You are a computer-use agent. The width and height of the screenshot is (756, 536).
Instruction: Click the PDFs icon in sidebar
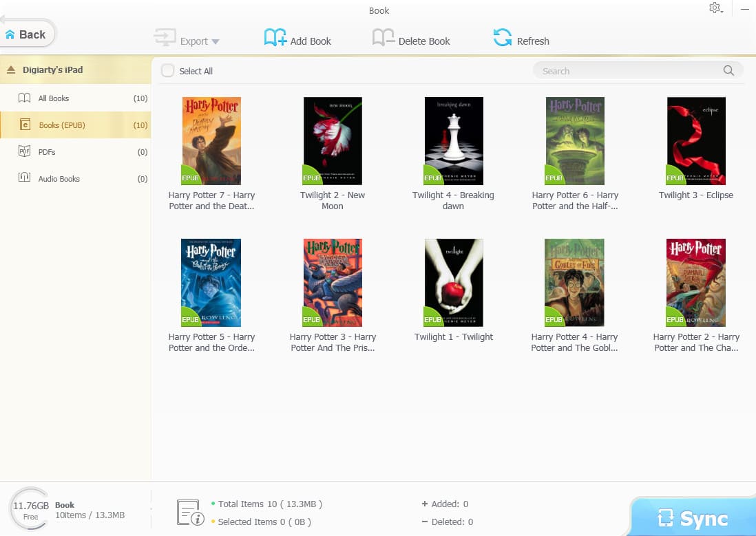[x=24, y=151]
